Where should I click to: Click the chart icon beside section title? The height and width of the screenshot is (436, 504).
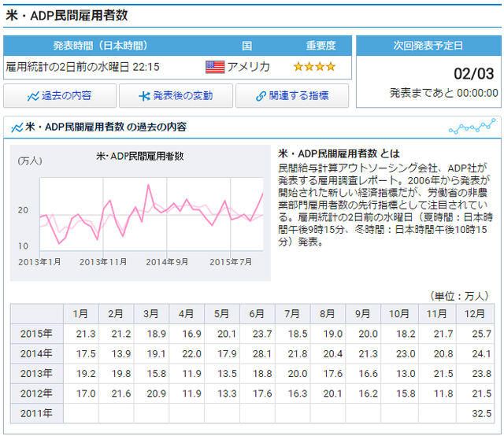(17, 127)
